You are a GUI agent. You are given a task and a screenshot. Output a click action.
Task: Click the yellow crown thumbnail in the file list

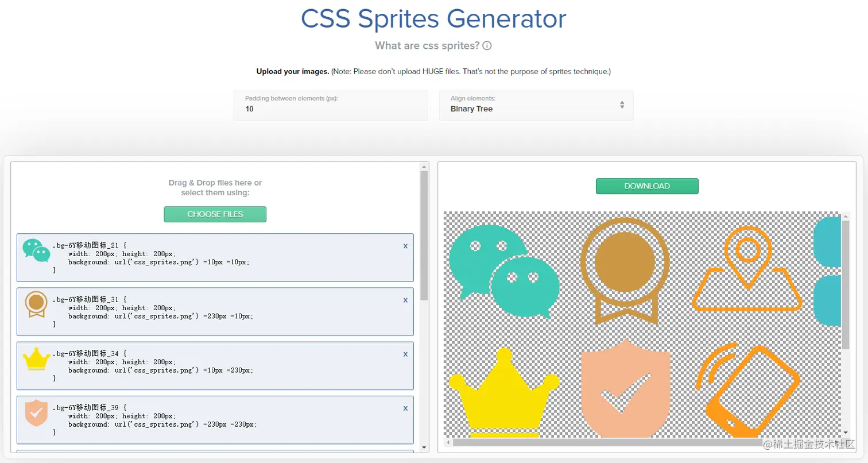[x=36, y=359]
